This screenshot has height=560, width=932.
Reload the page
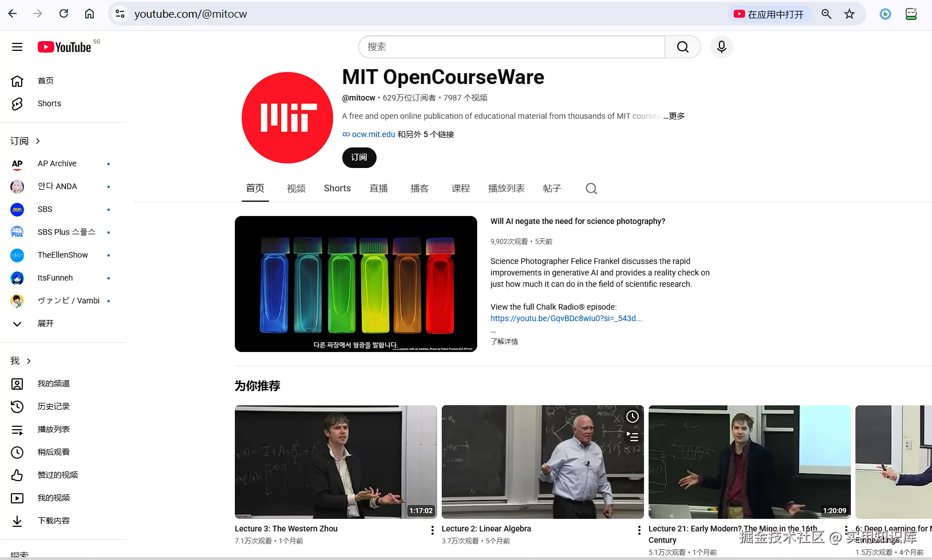(63, 14)
